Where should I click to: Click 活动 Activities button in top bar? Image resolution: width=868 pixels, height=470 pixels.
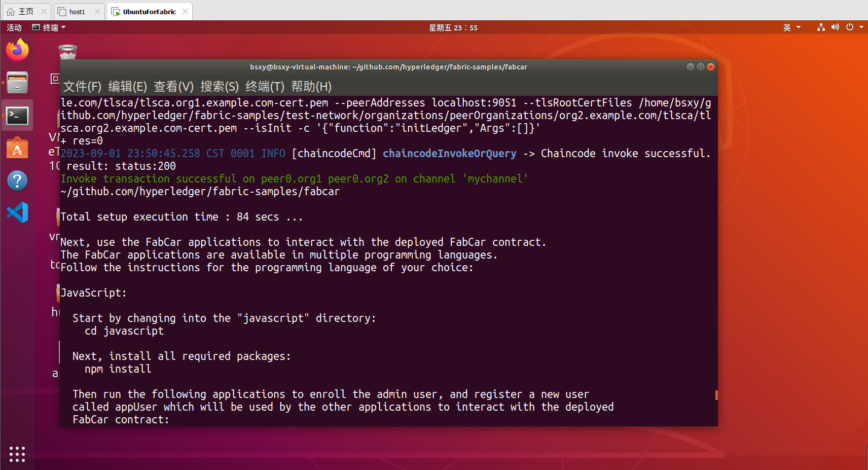point(14,27)
